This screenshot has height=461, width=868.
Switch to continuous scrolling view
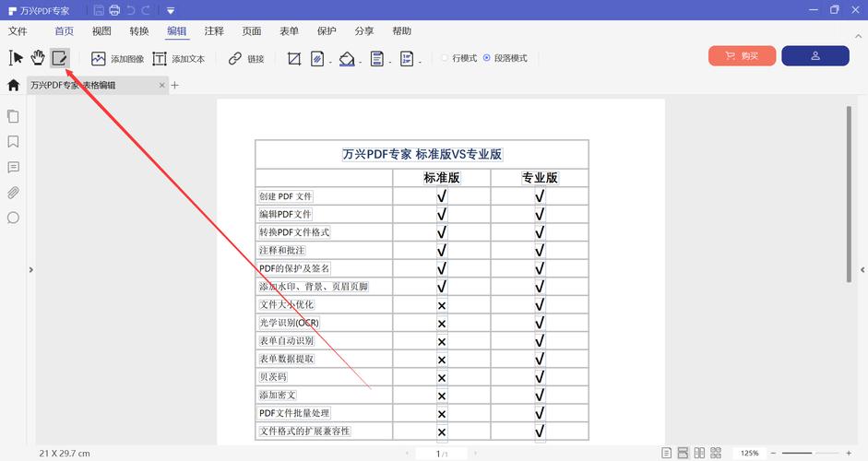tap(684, 453)
